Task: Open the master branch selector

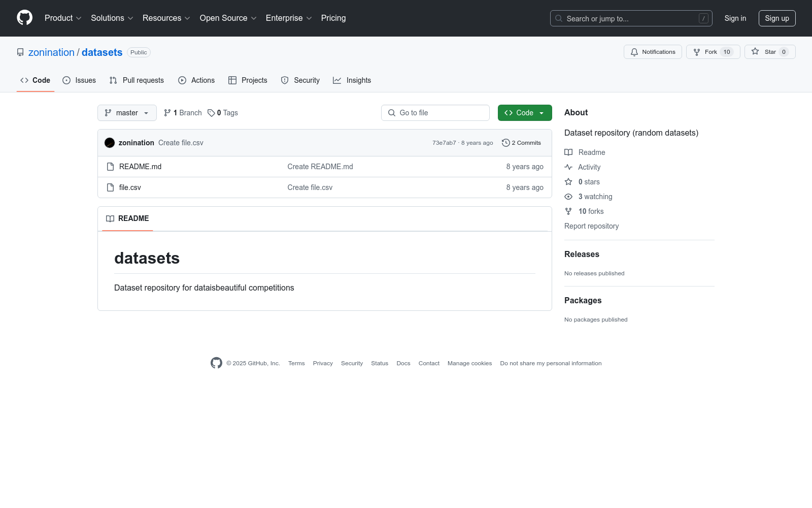Action: pyautogui.click(x=127, y=113)
